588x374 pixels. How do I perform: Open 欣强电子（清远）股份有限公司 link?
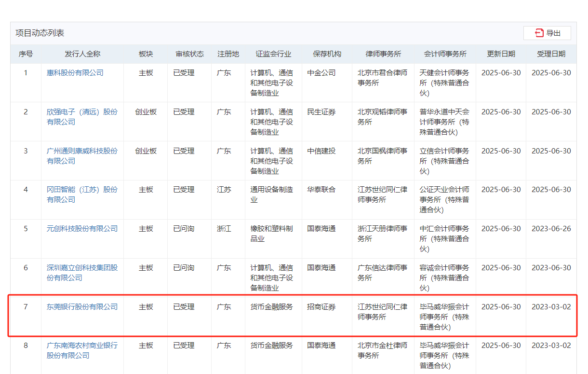click(82, 117)
